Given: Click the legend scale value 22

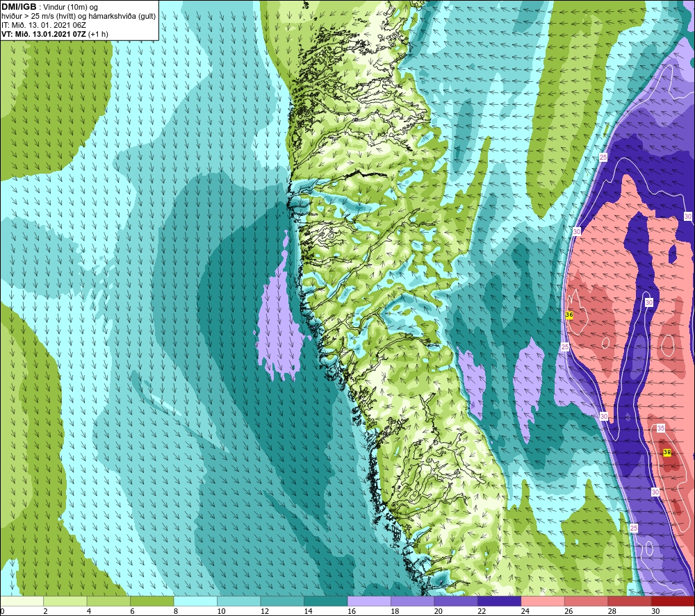Looking at the screenshot, I should (x=482, y=612).
